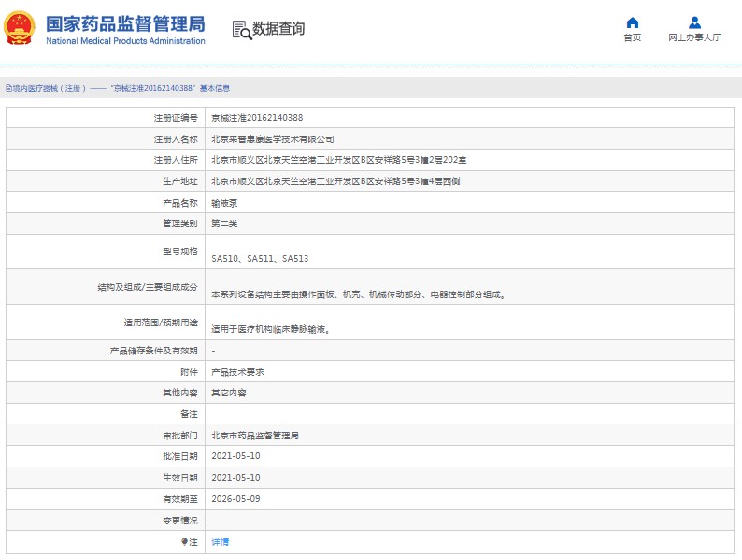Image resolution: width=742 pixels, height=560 pixels.
Task: Click the 数据查询 search document icon
Action: pyautogui.click(x=242, y=30)
